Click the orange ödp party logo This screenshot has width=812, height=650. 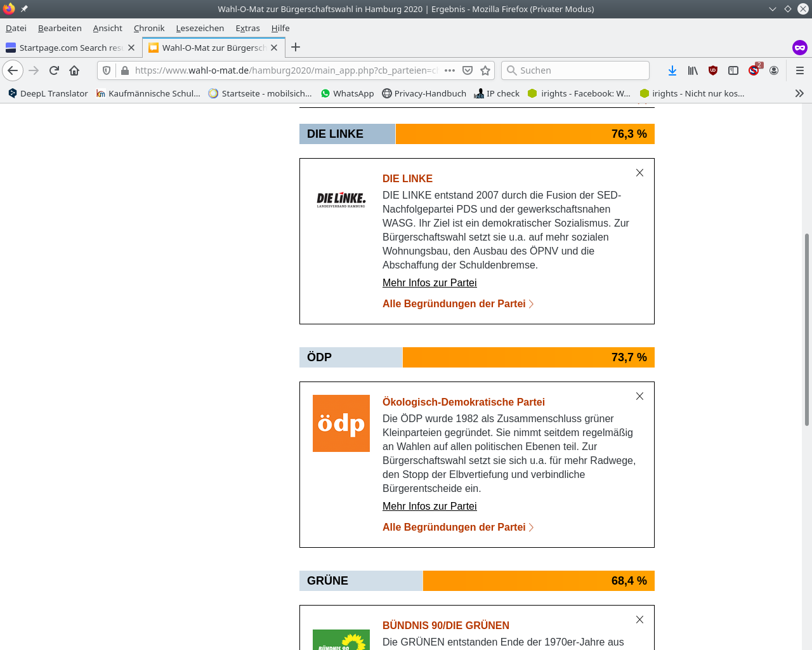341,423
